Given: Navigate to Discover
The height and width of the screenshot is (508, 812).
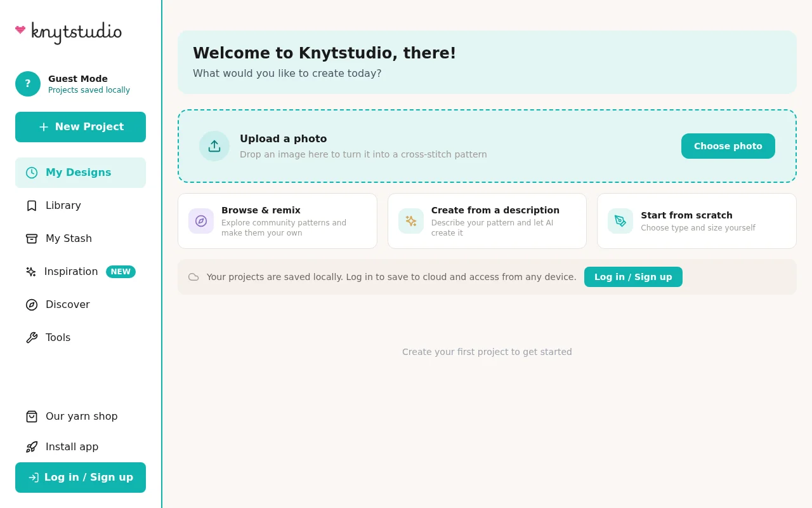Looking at the screenshot, I should [x=81, y=305].
